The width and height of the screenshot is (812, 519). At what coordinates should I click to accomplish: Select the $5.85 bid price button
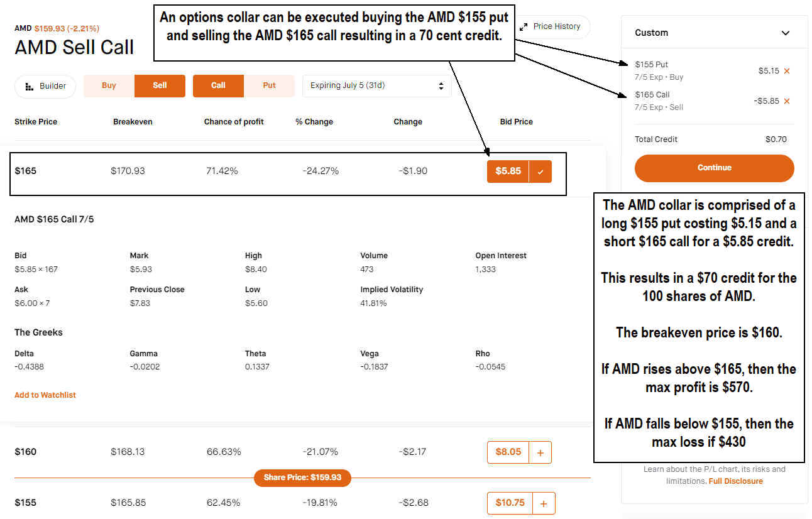coord(508,172)
